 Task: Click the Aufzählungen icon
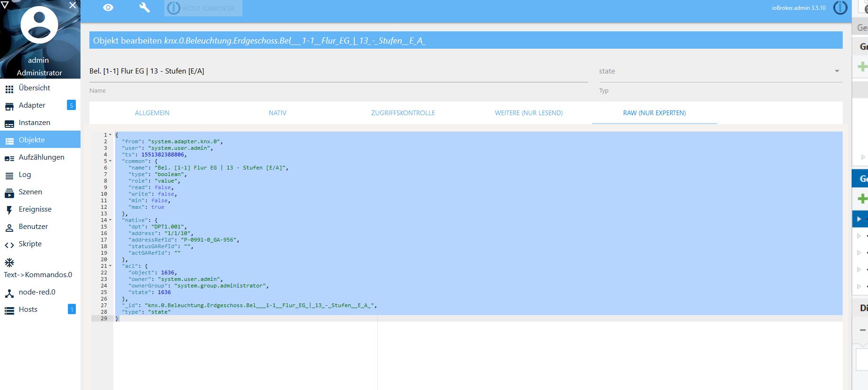click(x=9, y=159)
